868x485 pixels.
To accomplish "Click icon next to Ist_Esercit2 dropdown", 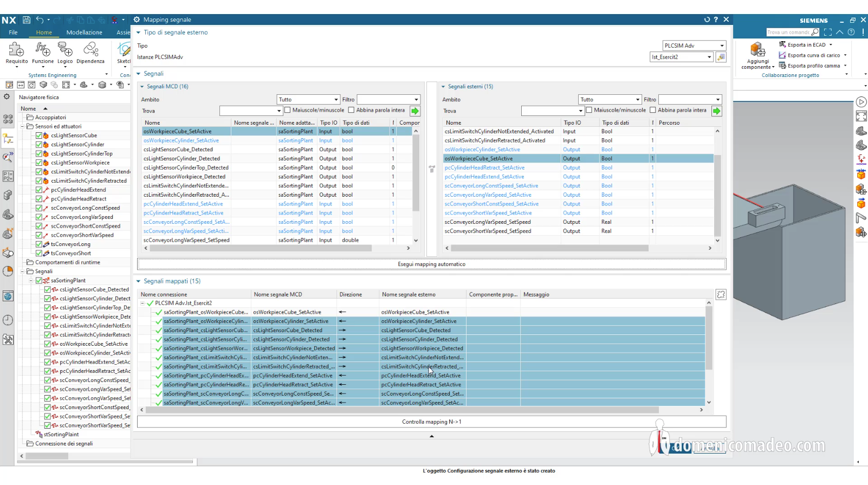I will coord(721,57).
